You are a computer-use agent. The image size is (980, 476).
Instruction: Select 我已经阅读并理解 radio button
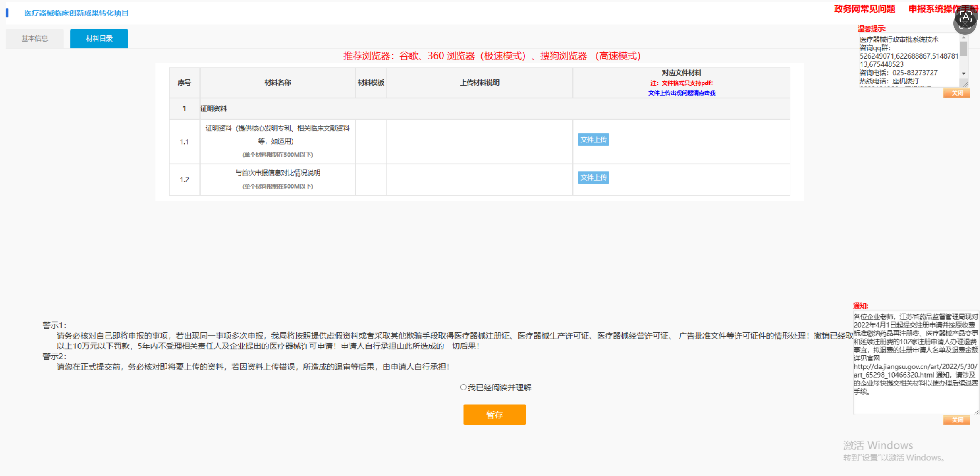463,387
